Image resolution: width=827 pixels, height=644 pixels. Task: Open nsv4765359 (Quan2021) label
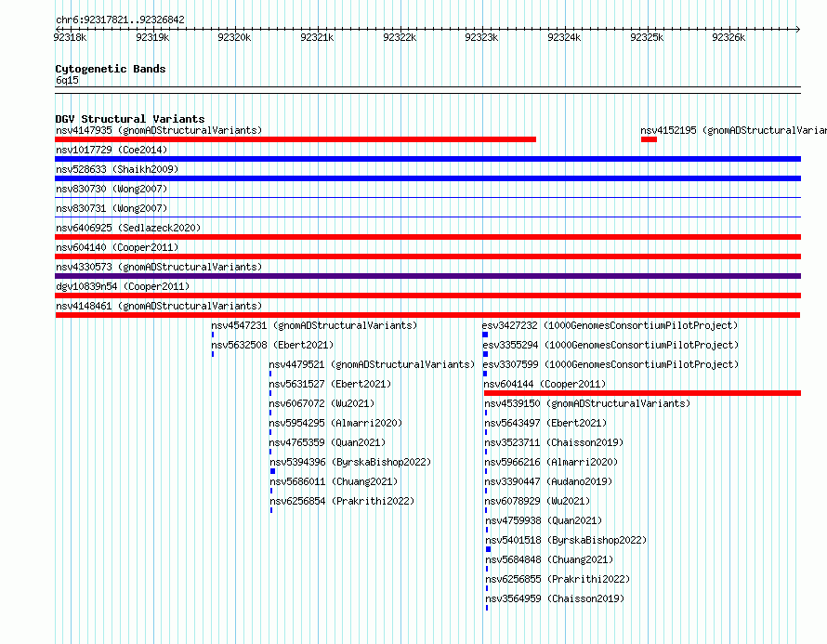click(327, 442)
